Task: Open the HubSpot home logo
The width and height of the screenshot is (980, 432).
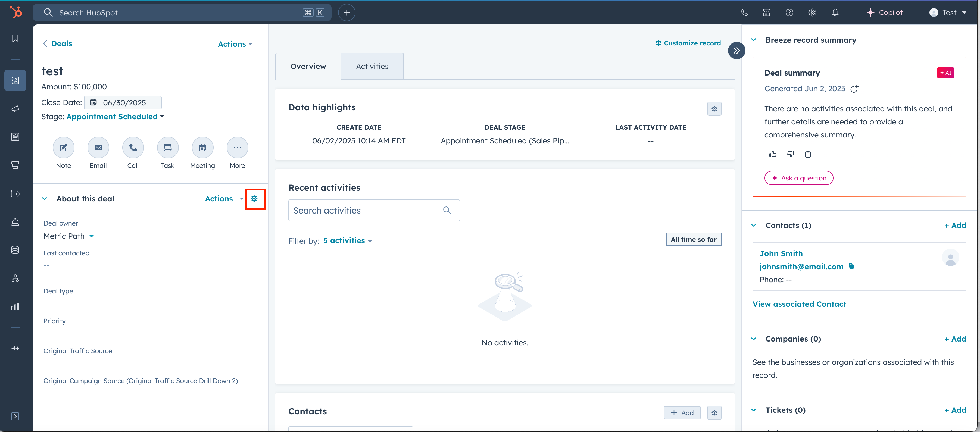Action: click(15, 12)
